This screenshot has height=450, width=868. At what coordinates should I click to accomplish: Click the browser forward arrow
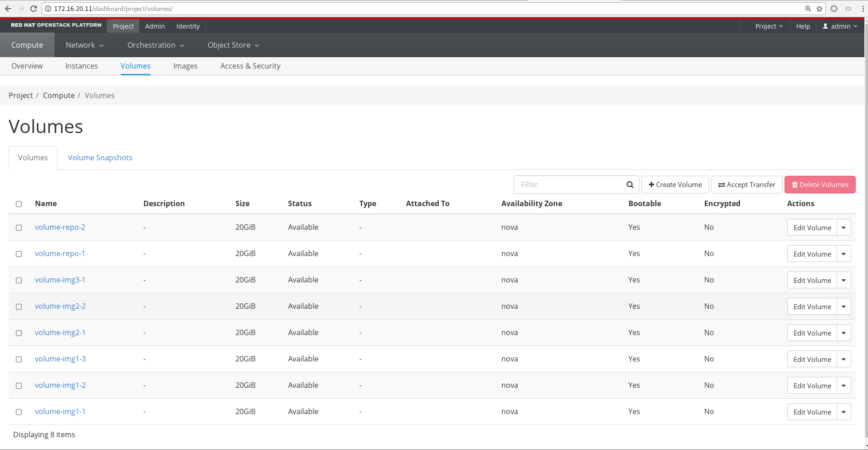click(x=21, y=9)
